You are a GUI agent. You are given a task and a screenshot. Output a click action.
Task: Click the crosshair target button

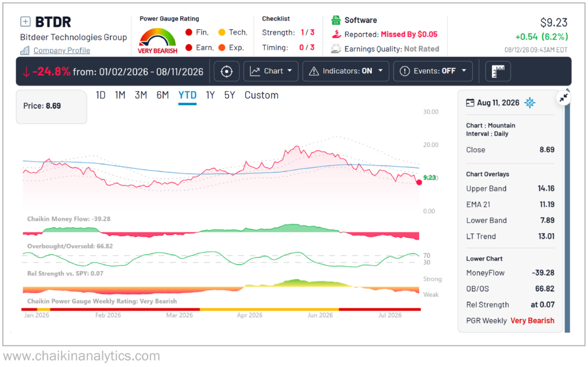pos(226,71)
